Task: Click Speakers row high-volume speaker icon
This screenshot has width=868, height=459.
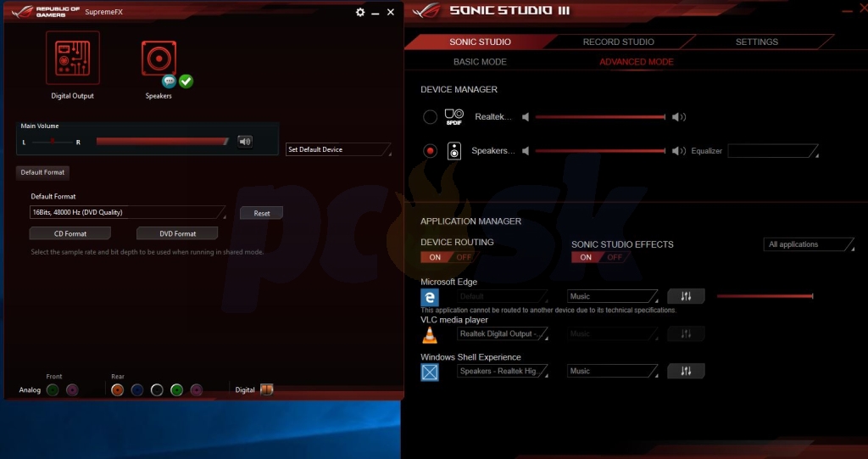Action: [x=679, y=151]
